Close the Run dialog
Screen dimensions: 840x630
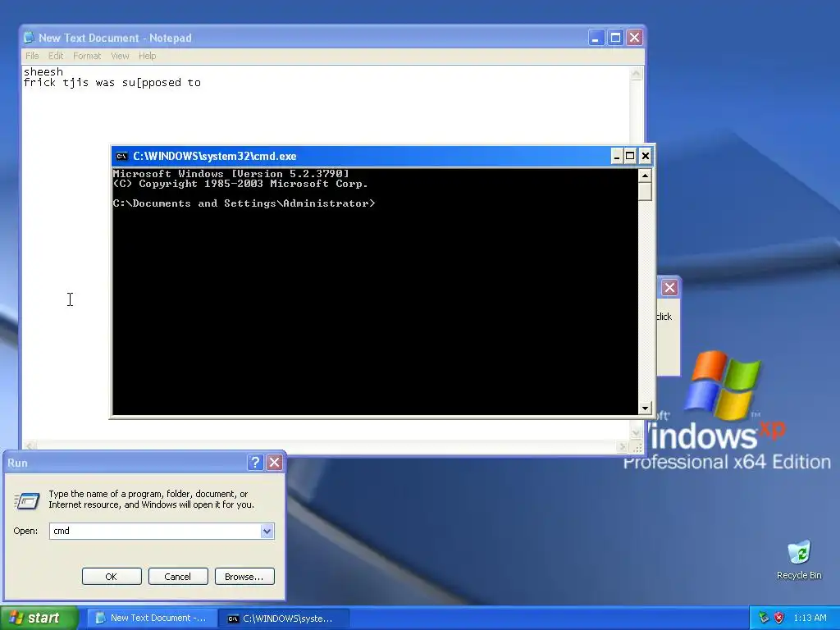(274, 463)
